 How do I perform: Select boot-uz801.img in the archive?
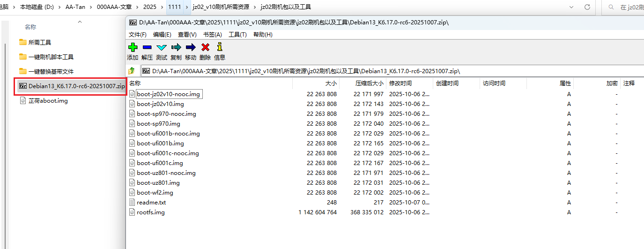158,183
